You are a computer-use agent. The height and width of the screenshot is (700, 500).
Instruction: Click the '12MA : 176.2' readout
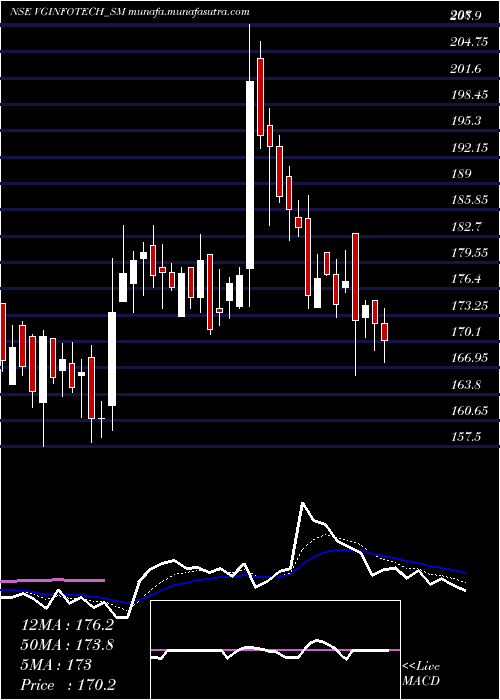point(67,625)
